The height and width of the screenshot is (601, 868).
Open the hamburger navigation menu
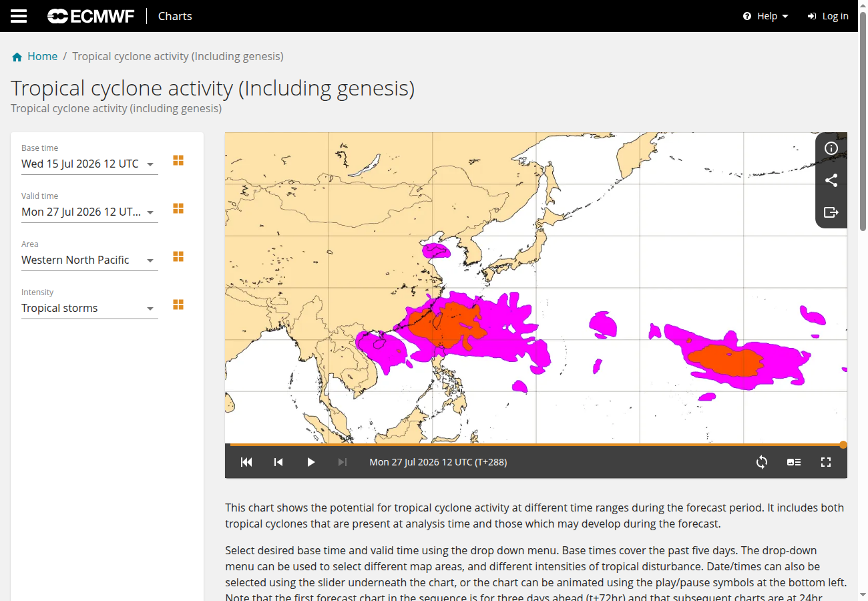[19, 16]
